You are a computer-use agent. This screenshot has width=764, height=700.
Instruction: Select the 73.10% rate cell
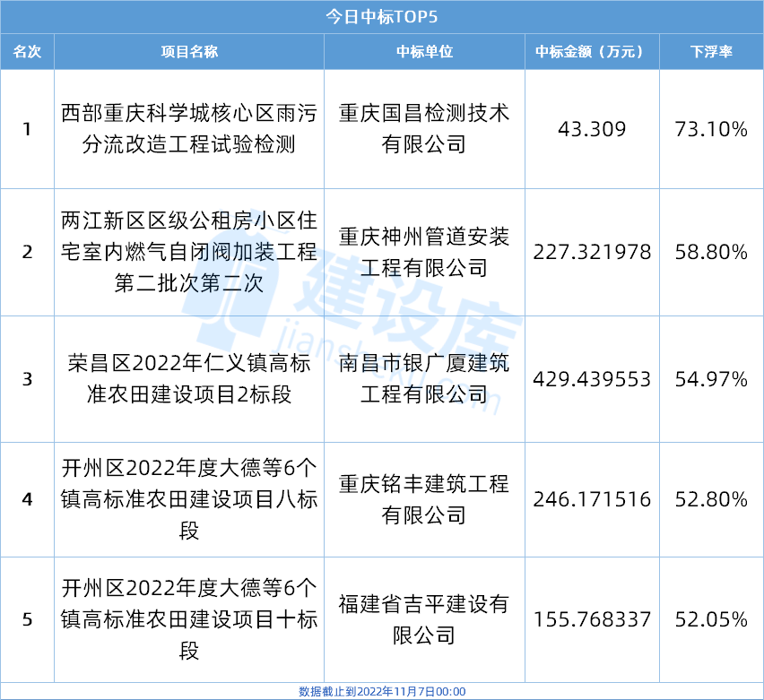point(711,129)
